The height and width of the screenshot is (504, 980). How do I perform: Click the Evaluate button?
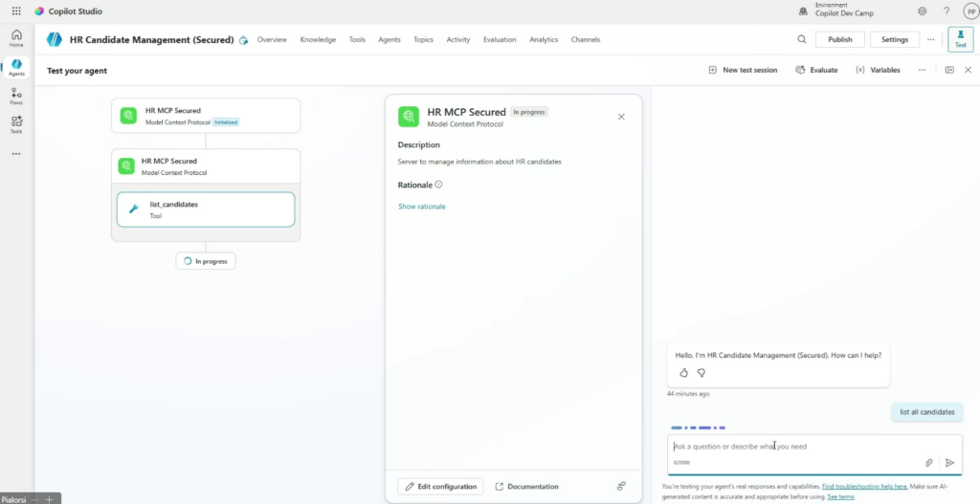pyautogui.click(x=816, y=70)
